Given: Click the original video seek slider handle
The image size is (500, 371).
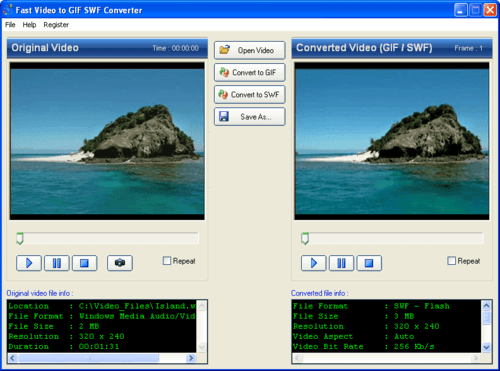Looking at the screenshot, I should click(20, 239).
